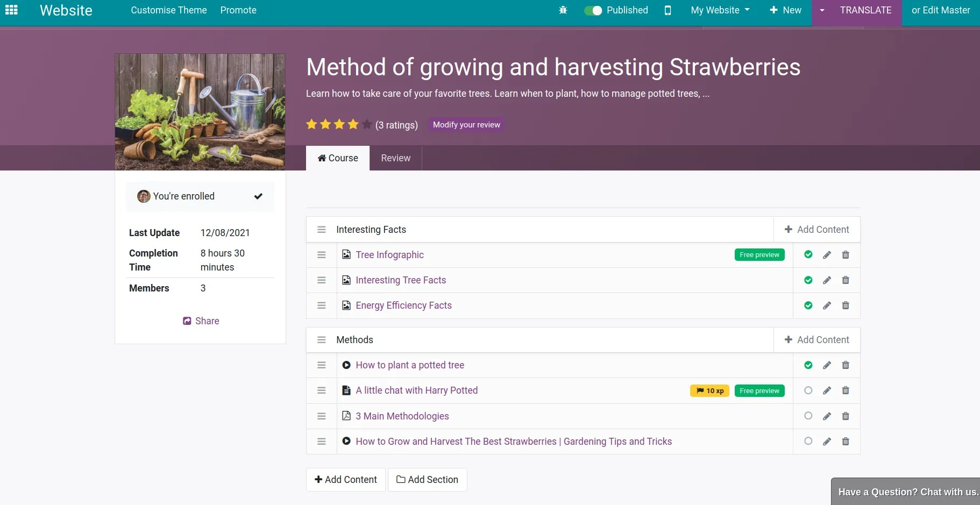Viewport: 980px width, 505px height.
Task: Click the mobile preview phone icon
Action: (667, 10)
